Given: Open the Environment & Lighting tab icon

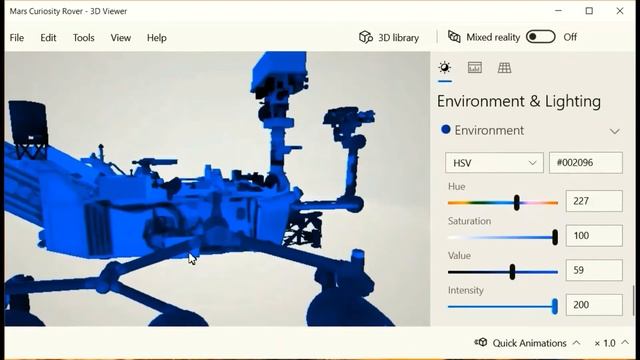Looking at the screenshot, I should pos(444,67).
